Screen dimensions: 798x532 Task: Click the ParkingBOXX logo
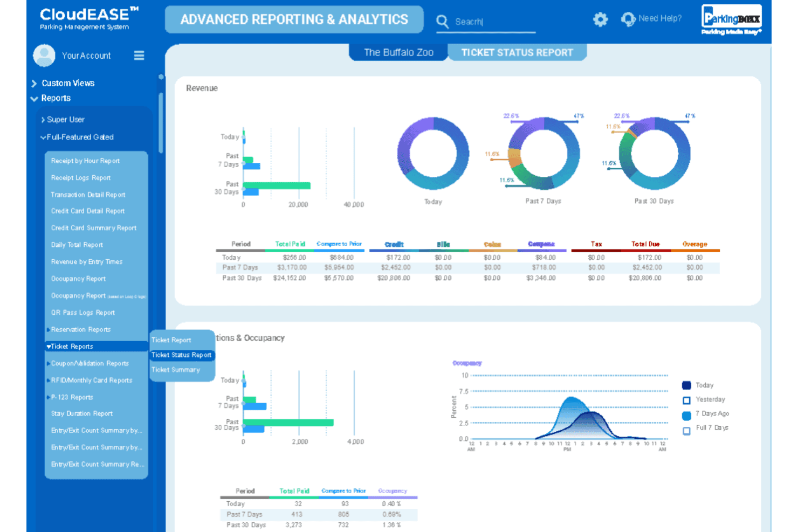pyautogui.click(x=732, y=20)
